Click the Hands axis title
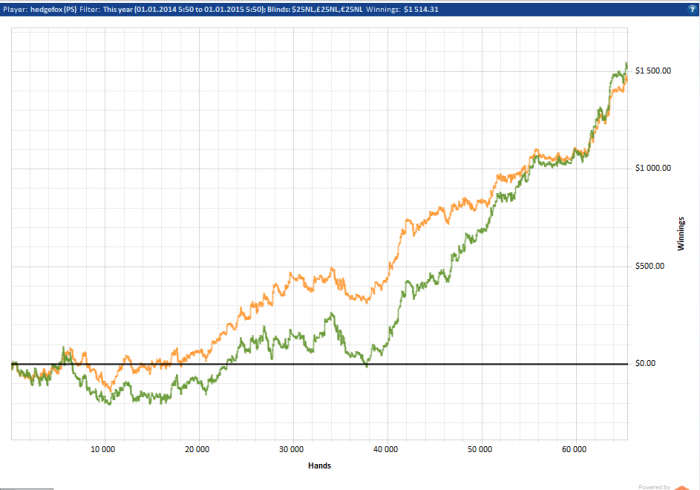700x490 pixels. [x=320, y=466]
